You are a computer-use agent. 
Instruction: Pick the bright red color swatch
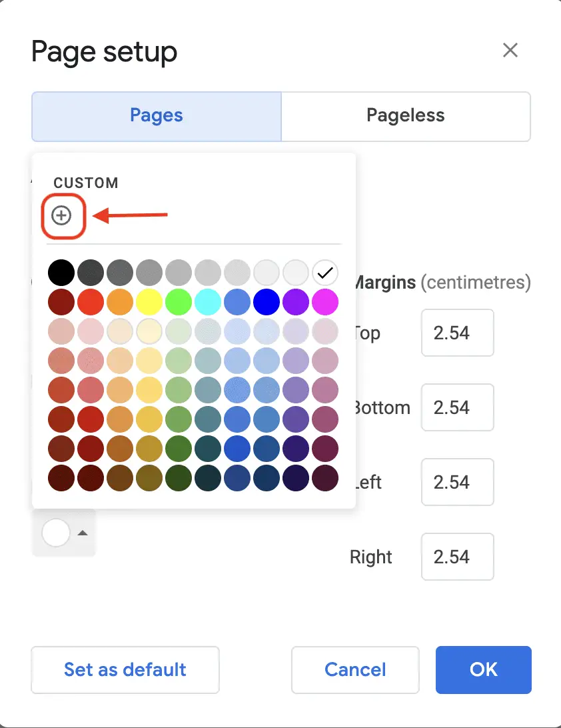[x=90, y=302]
